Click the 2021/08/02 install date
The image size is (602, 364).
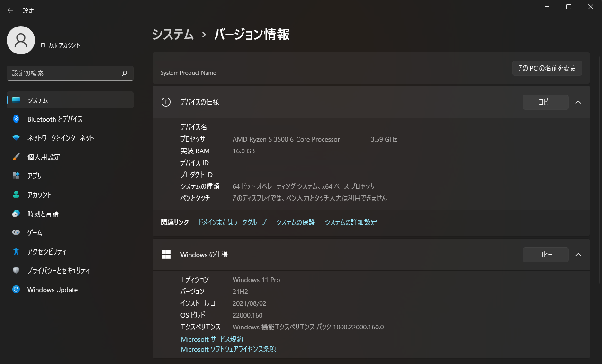249,303
